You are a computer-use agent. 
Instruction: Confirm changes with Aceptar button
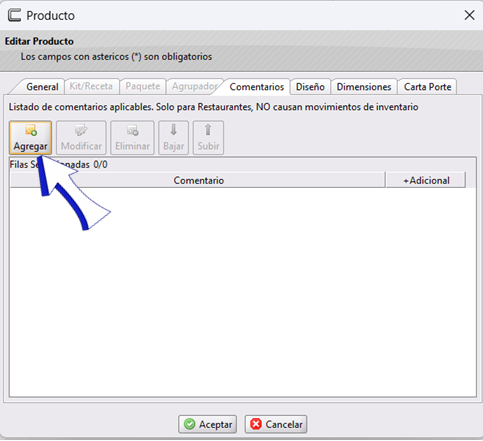click(207, 424)
